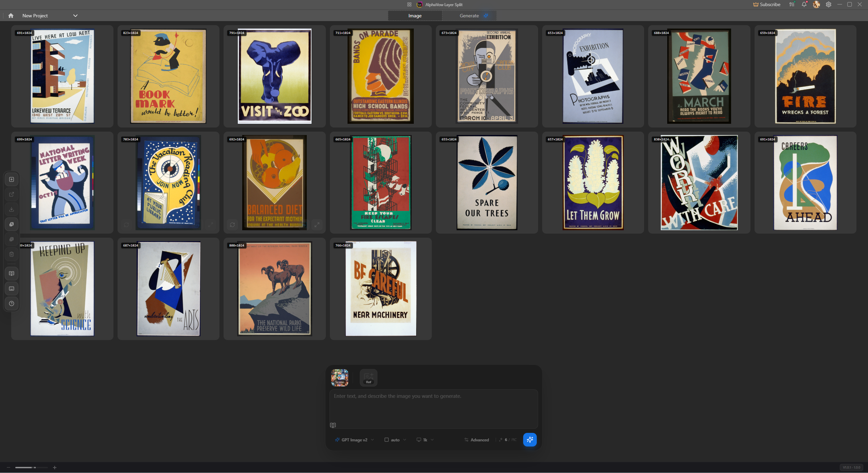
Task: Add a reference image with Ref button
Action: pos(369,378)
